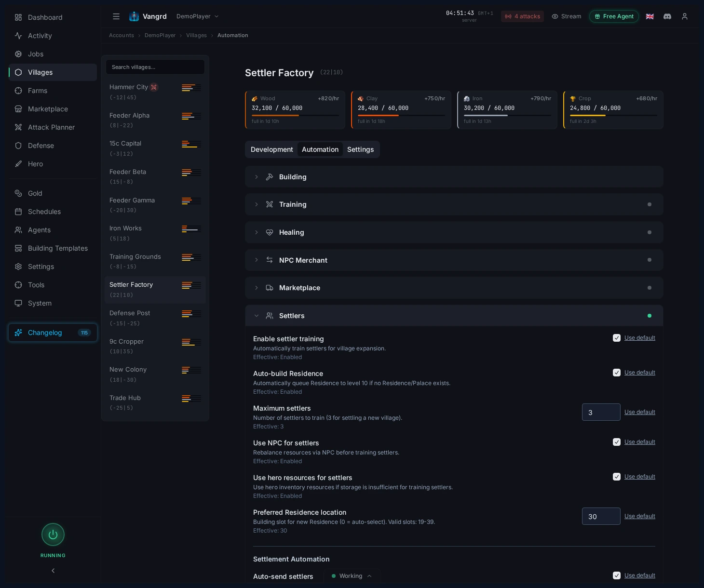The width and height of the screenshot is (704, 588).
Task: Uncheck Use default next to Auto-build Residence
Action: (617, 373)
